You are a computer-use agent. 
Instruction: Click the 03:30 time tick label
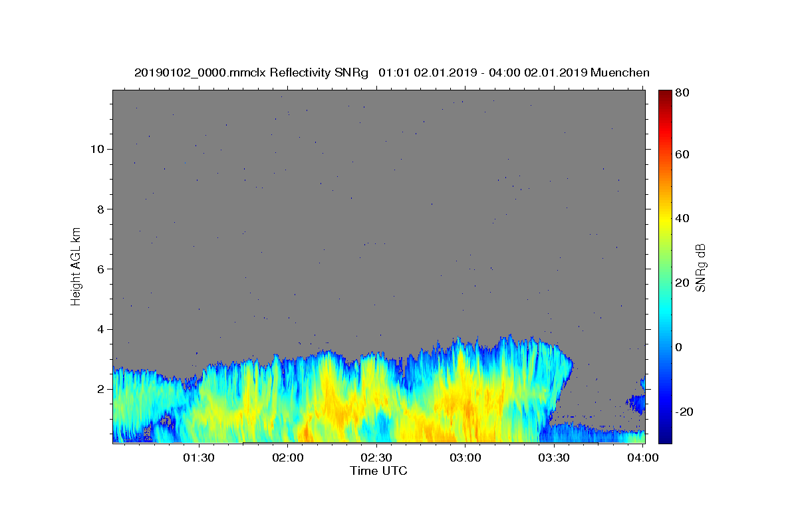555,458
